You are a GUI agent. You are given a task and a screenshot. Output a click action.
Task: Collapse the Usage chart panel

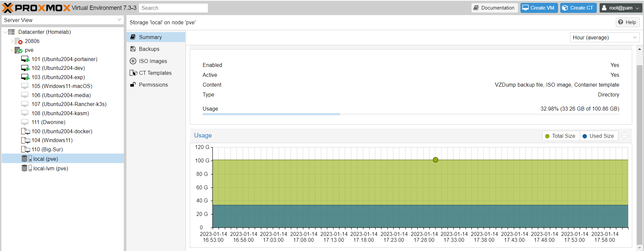pyautogui.click(x=625, y=136)
